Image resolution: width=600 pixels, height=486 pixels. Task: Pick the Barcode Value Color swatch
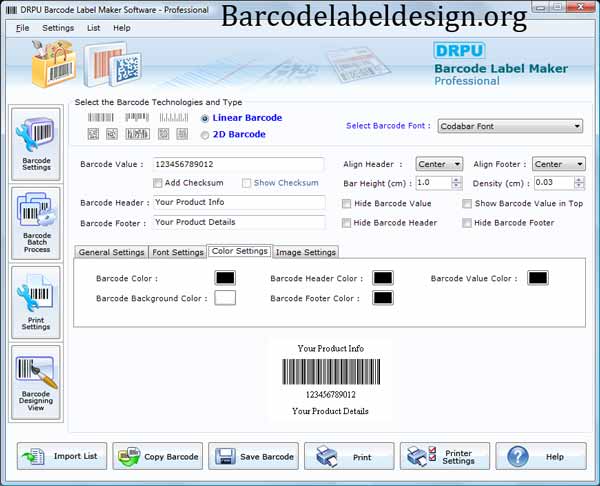(538, 278)
